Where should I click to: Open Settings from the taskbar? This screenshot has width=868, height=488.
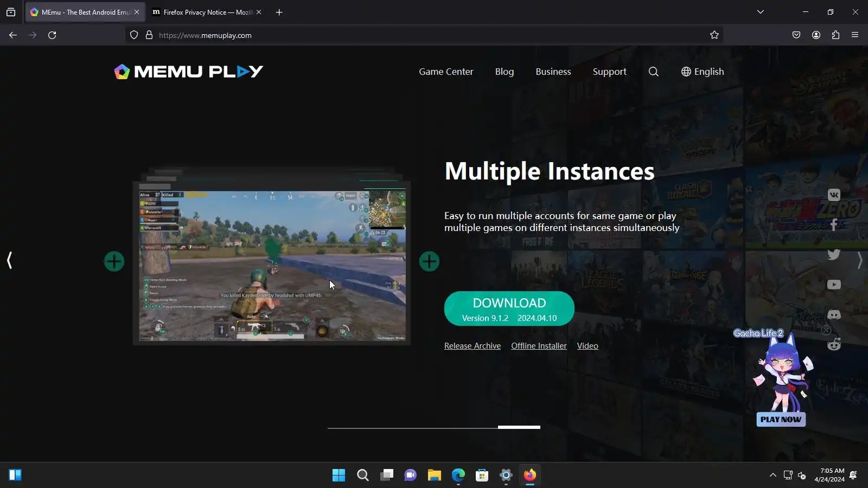(506, 476)
